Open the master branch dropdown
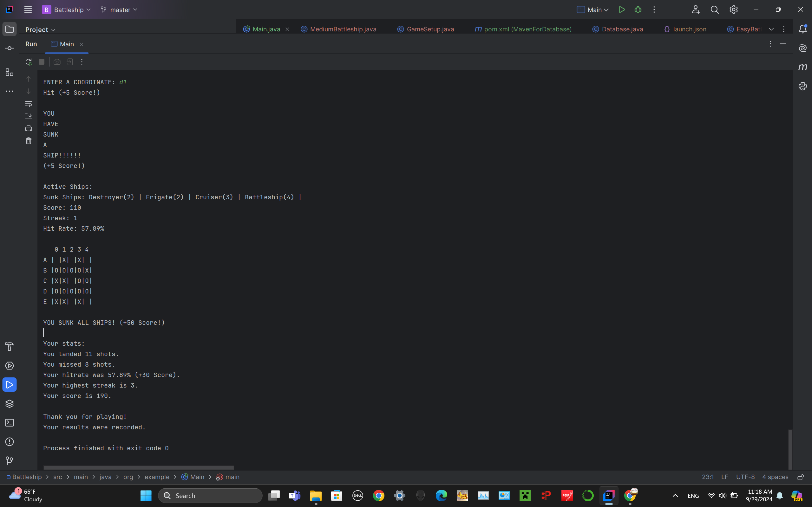Image resolution: width=812 pixels, height=507 pixels. pos(119,10)
